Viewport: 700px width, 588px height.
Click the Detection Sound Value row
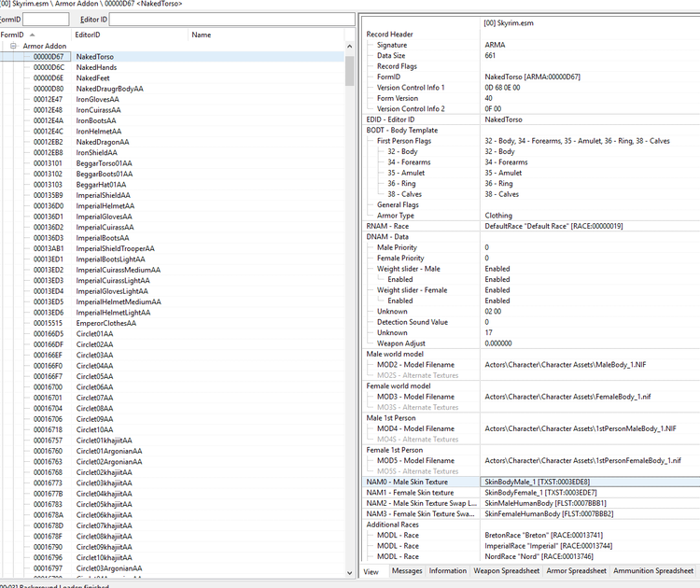click(531, 322)
